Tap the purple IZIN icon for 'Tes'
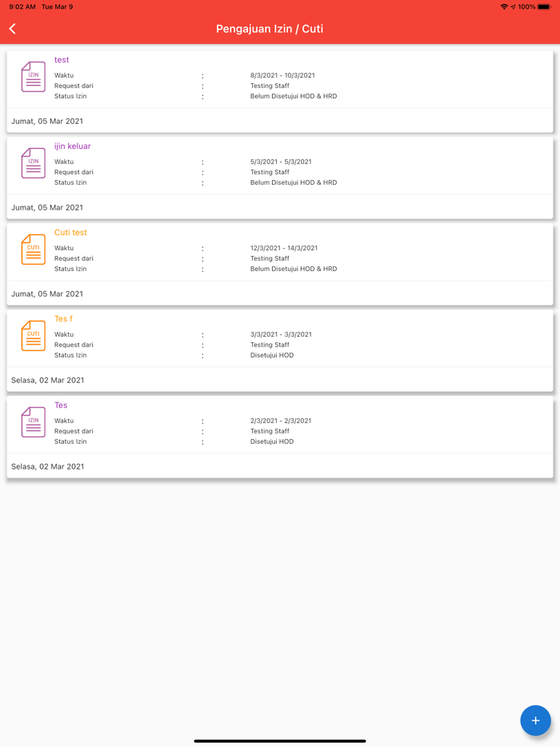Screen dimensions: 560x747 coord(33,422)
